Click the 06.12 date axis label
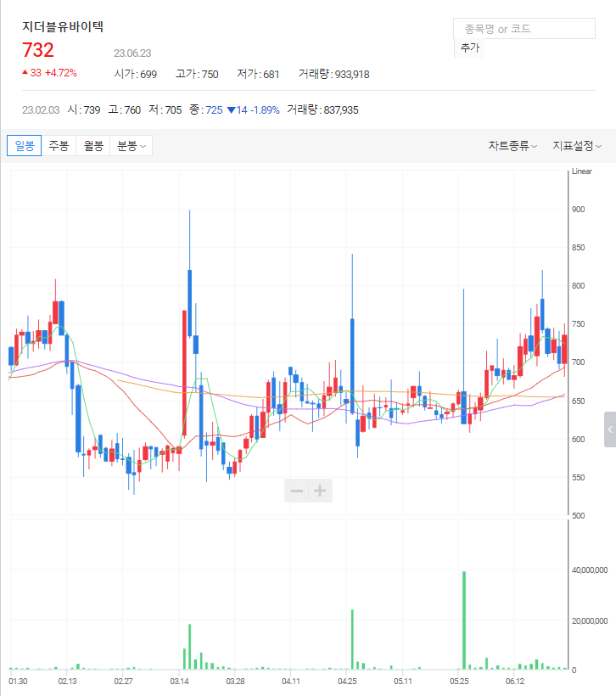Viewport: 616px width, 696px height. click(515, 682)
